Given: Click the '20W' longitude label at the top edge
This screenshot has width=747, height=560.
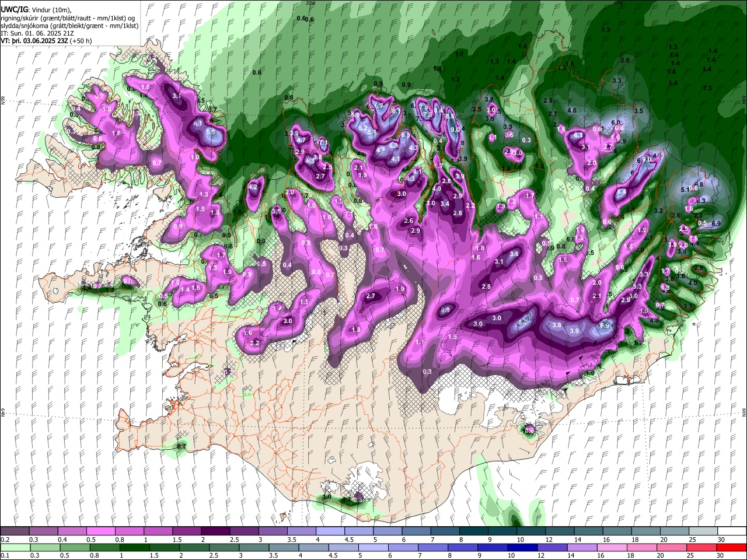Looking at the screenshot, I should click(x=310, y=3).
